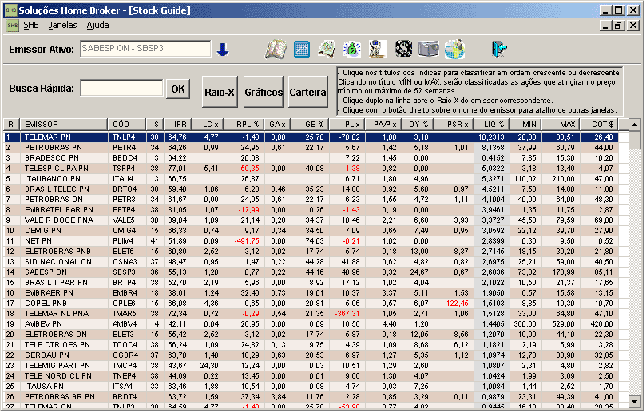This screenshot has width=644, height=411.
Task: Select the EMBRAER PN row
Action: click(x=311, y=293)
